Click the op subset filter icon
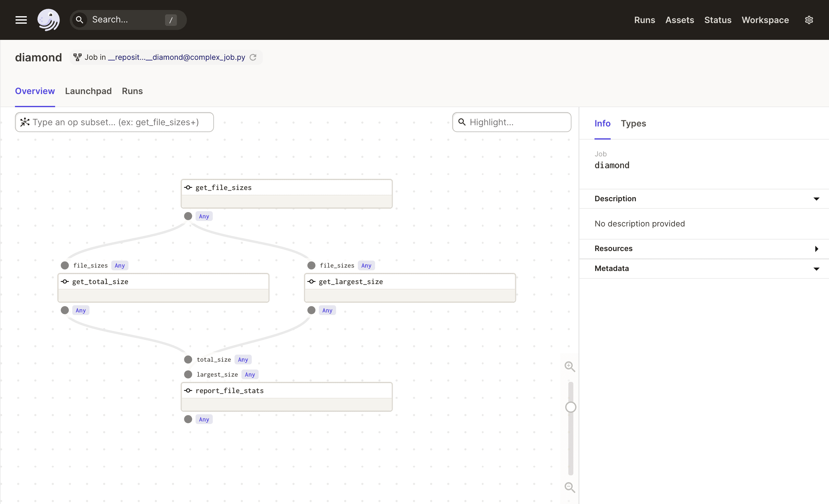Screen dimensions: 829x504 coord(25,122)
